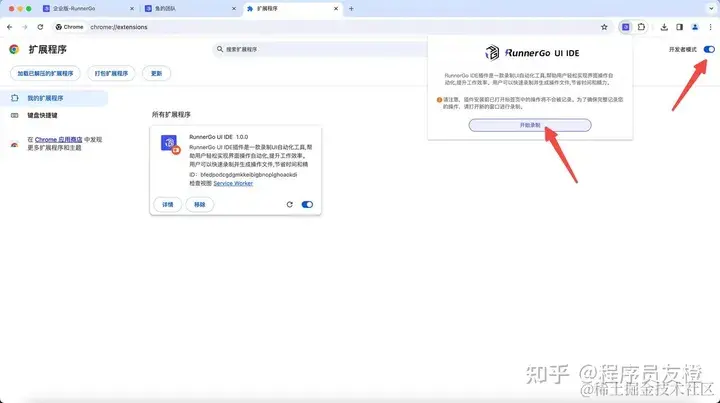This screenshot has height=403, width=720.
Task: Click the Chrome logo beside 扩展程序 title
Action: [14, 49]
